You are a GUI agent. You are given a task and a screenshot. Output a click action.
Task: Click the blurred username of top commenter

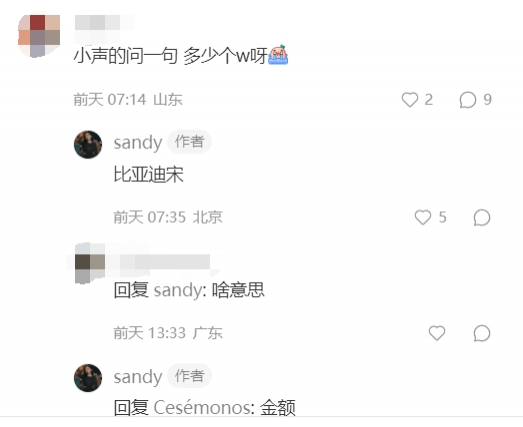[105, 23]
